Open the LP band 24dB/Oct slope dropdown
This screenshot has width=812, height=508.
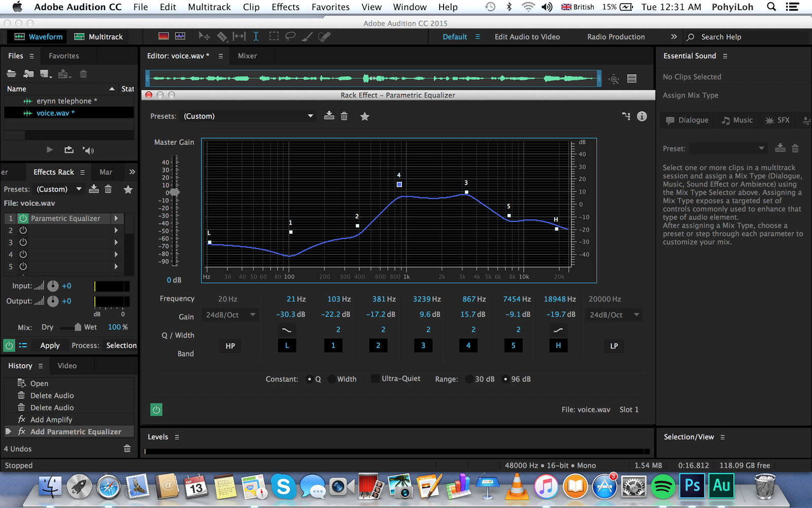tap(614, 315)
